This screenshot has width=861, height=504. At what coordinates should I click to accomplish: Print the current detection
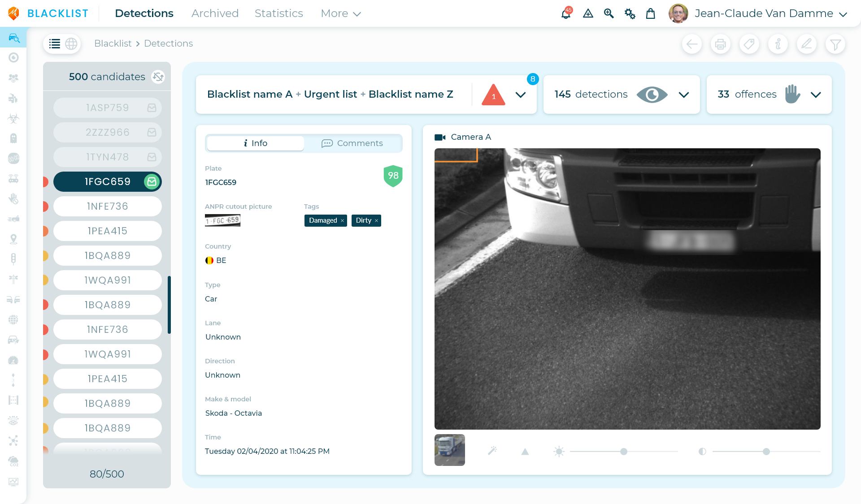[721, 44]
